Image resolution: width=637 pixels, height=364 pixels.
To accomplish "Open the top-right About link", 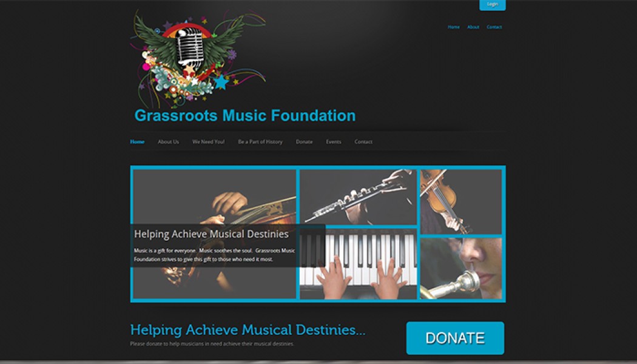I will coord(473,27).
